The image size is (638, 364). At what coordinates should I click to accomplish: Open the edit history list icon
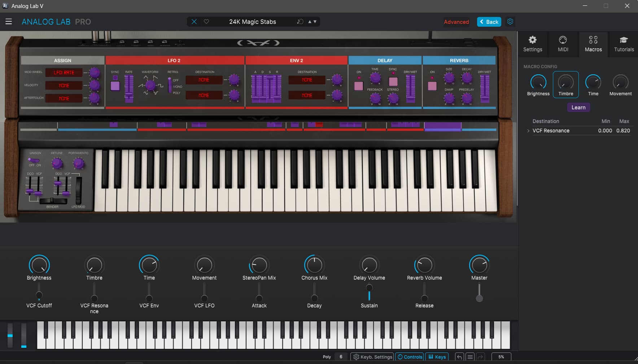pos(470,357)
